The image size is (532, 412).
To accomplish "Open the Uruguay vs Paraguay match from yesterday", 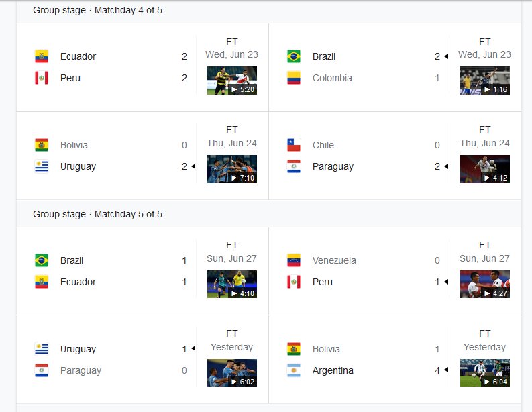I will (x=142, y=360).
